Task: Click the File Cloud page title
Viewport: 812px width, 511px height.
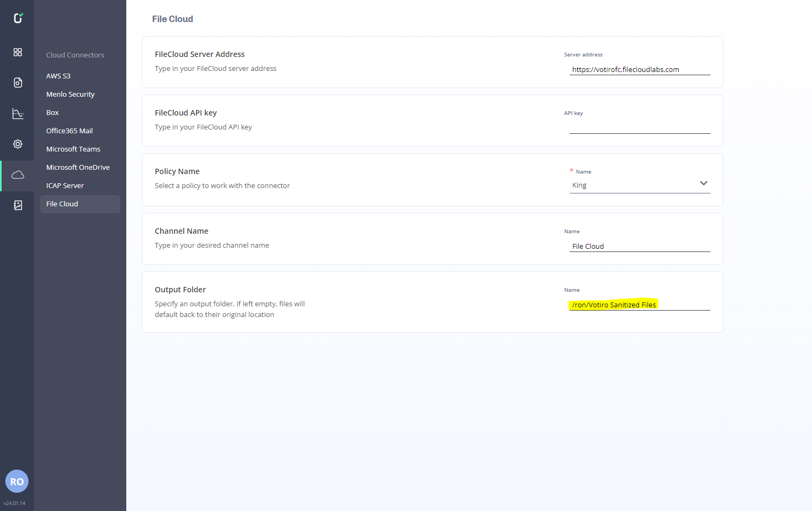Action: 173,19
